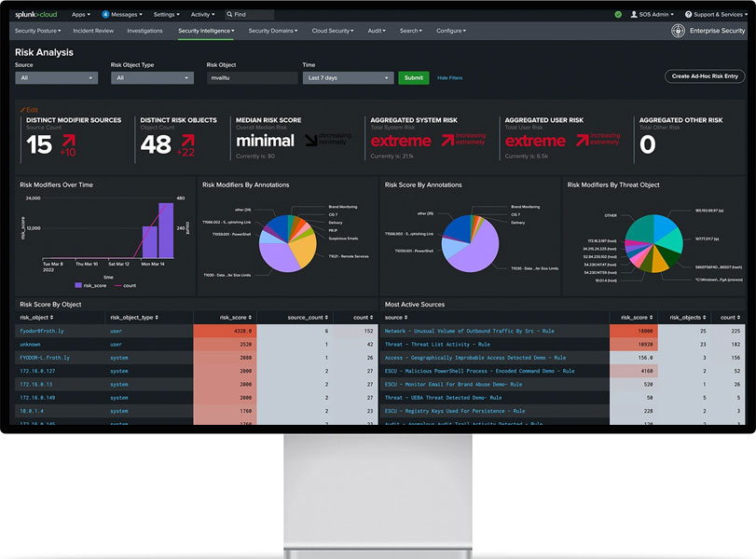756x559 pixels.
Task: Click the Find search field
Action: (x=249, y=15)
